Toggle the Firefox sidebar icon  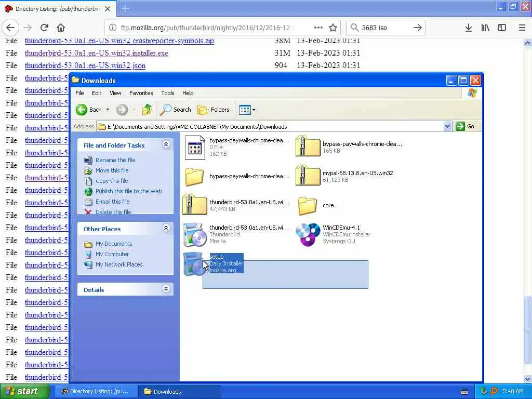[502, 28]
